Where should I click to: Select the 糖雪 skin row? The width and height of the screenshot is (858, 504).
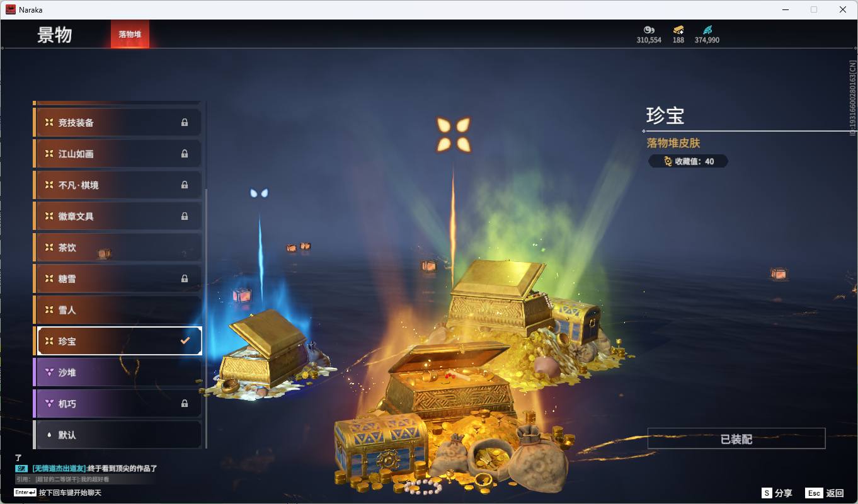117,278
